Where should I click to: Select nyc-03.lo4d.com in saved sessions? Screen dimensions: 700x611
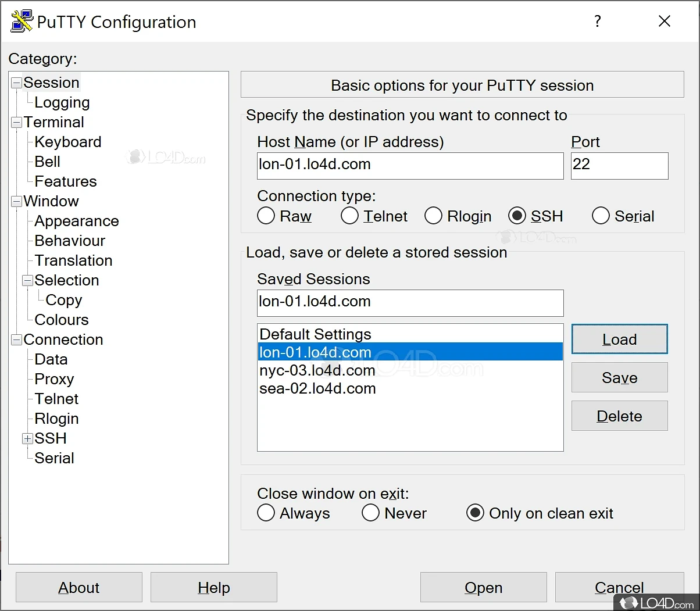pos(317,370)
